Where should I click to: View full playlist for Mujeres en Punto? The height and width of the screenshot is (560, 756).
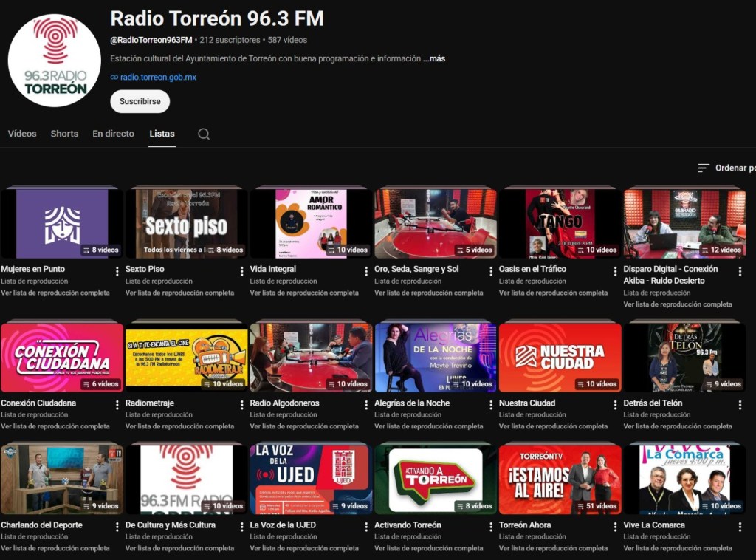tap(55, 293)
